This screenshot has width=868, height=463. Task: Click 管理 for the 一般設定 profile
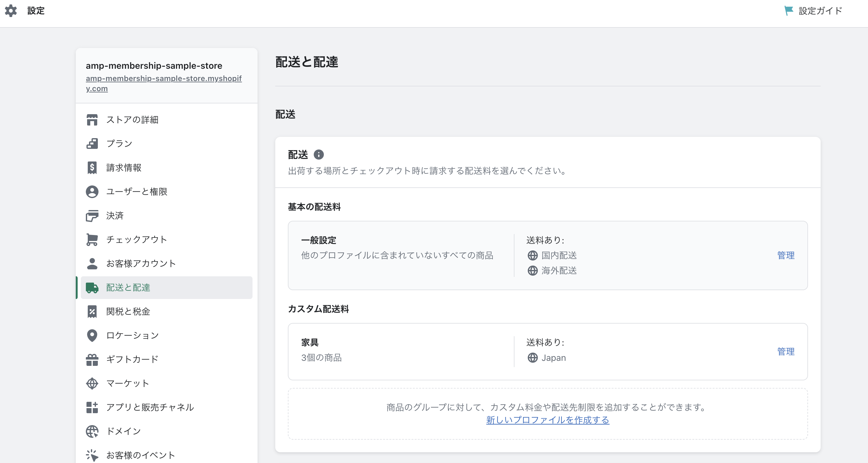point(786,255)
